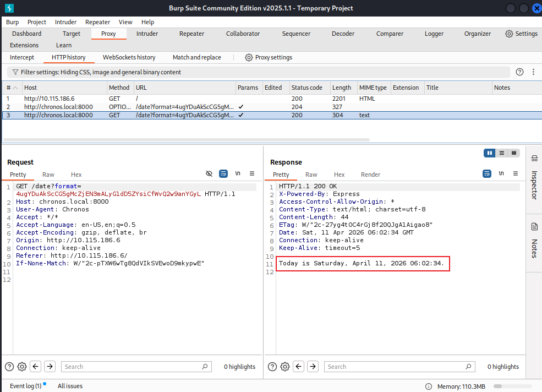Click the Params checkmark in row 3

coord(241,115)
